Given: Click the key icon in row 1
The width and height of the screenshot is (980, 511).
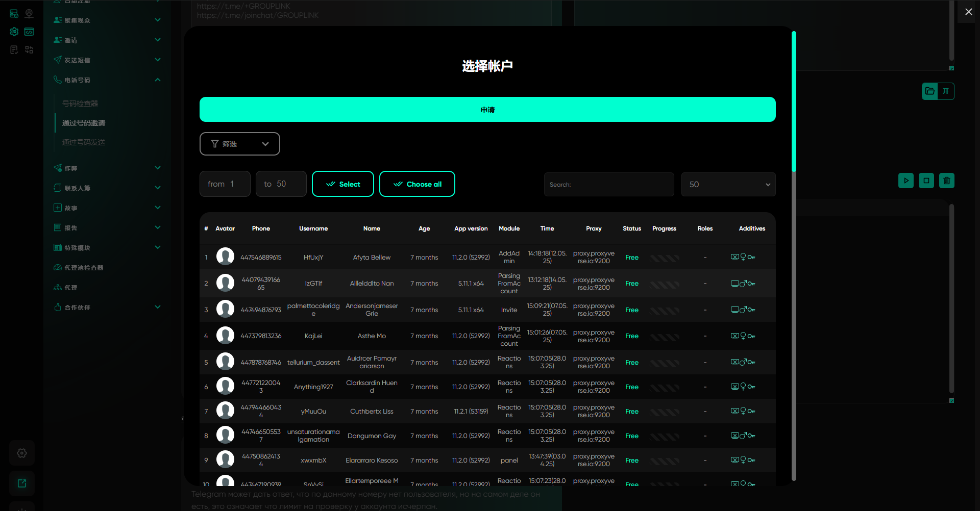Looking at the screenshot, I should (752, 258).
